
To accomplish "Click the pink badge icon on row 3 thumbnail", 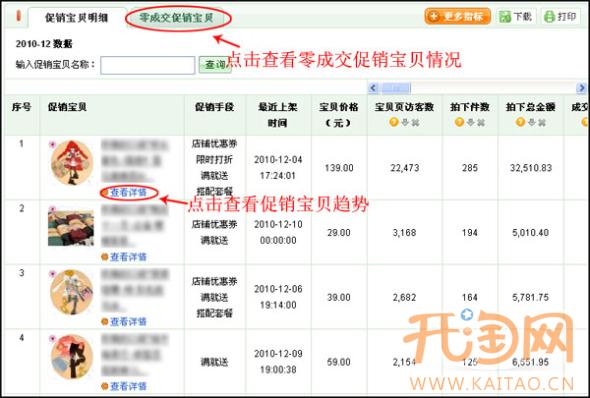I will pos(52,274).
